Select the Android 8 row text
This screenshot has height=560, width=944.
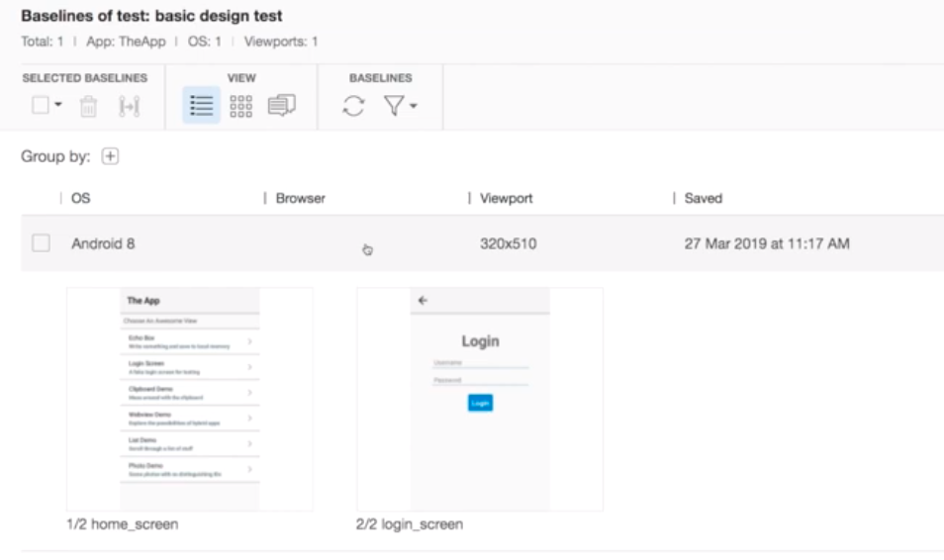[x=103, y=243]
